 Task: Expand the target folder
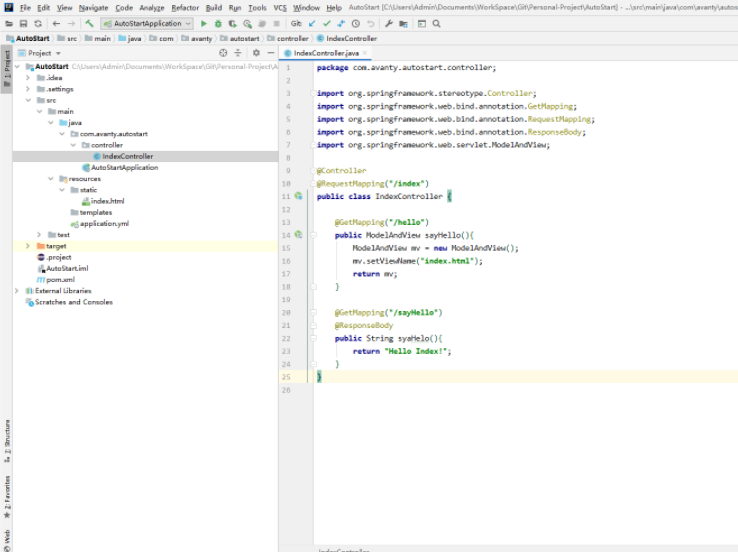click(28, 246)
